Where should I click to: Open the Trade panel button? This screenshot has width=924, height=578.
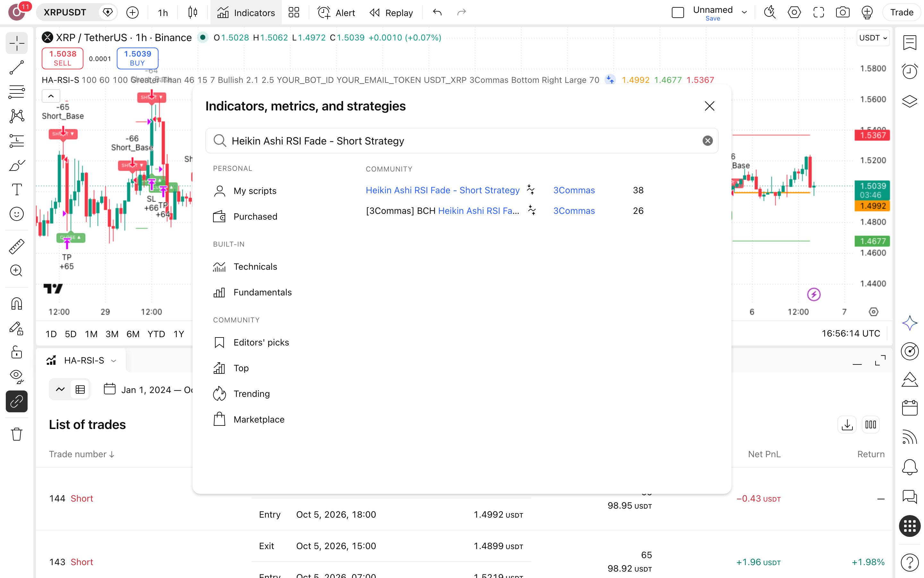(x=902, y=13)
